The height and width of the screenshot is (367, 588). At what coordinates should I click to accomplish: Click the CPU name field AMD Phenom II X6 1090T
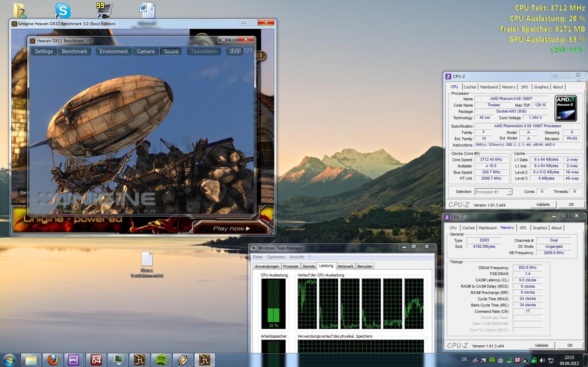511,99
